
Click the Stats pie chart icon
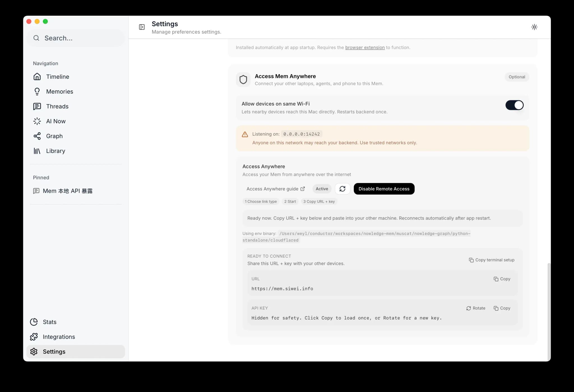(x=34, y=322)
